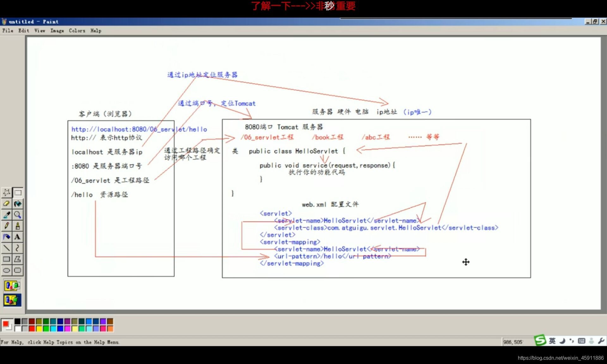Image resolution: width=607 pixels, height=364 pixels.
Task: Click the IME user account icon
Action: point(591,341)
